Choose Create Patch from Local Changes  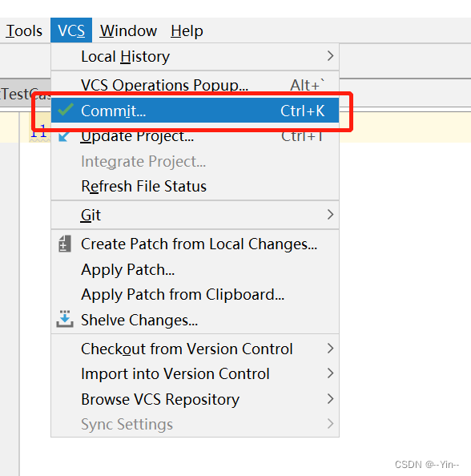click(195, 244)
